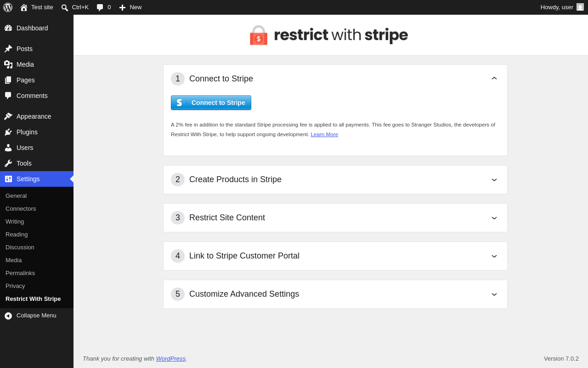This screenshot has height=368, width=588.
Task: Collapse the Connect to Stripe section chevron
Action: coord(494,79)
